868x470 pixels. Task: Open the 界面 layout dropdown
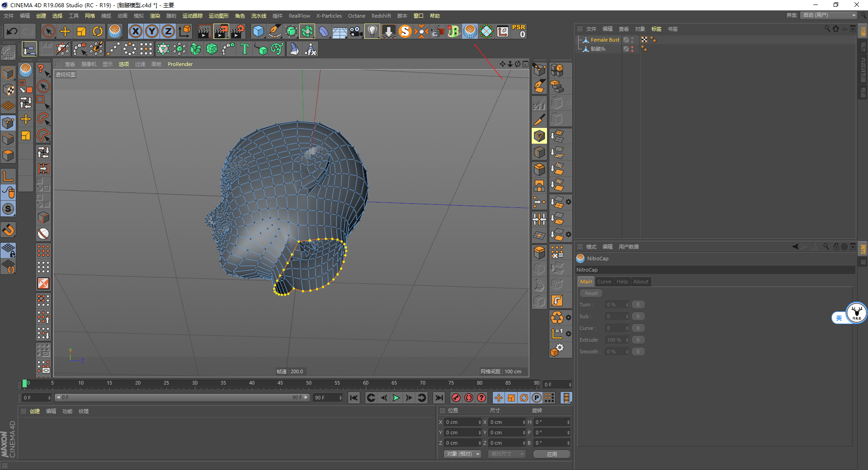pyautogui.click(x=829, y=15)
